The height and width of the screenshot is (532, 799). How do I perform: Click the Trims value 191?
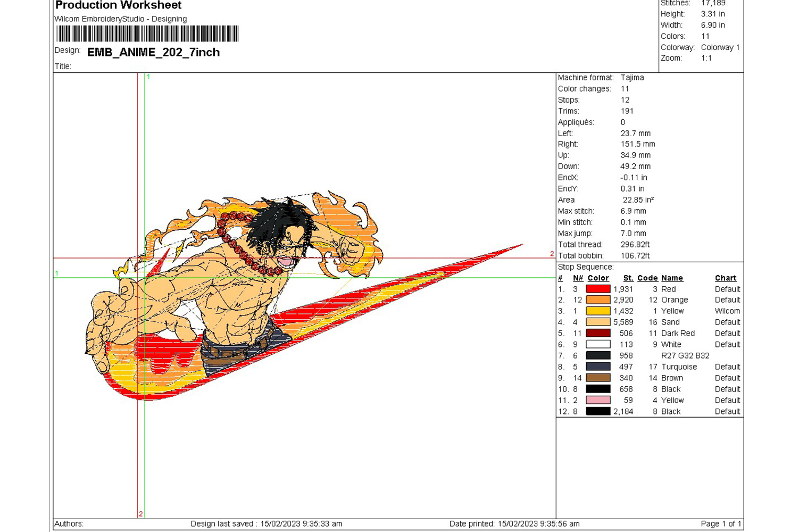627,111
